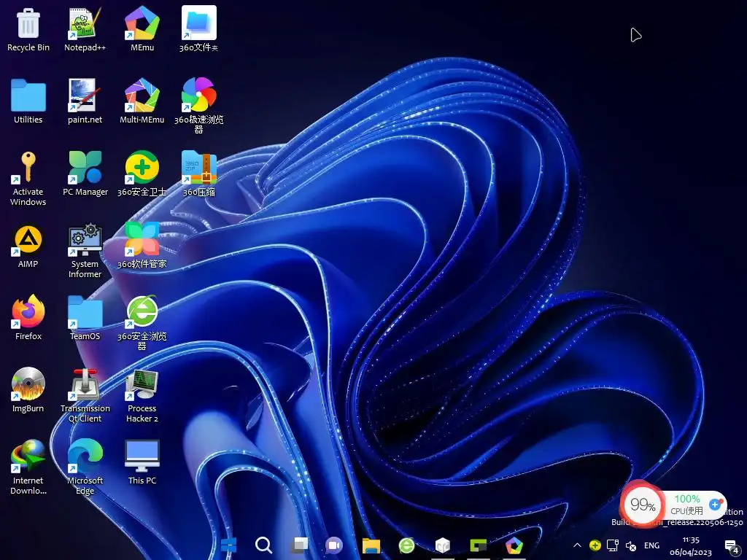Select the MEmu emulator shortcut

(142, 29)
